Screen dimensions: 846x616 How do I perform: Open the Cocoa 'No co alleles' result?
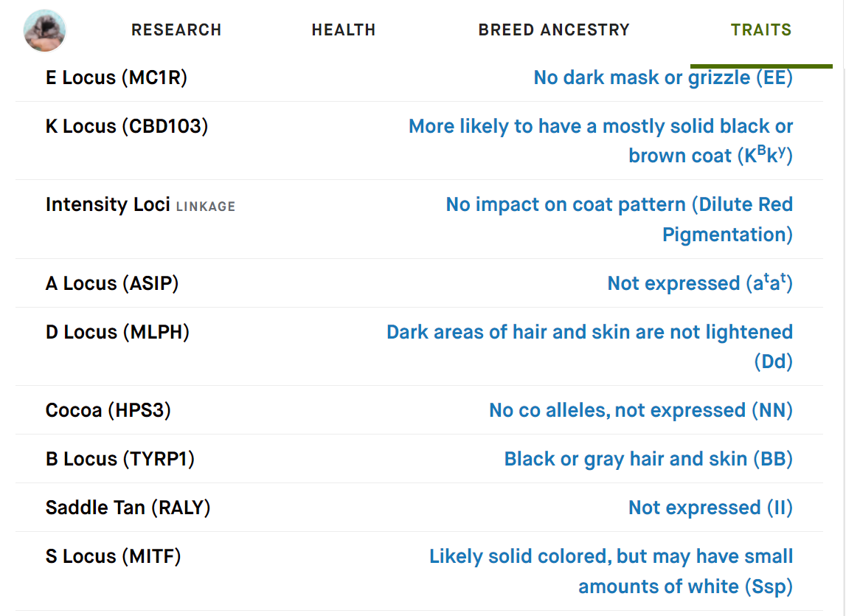[x=641, y=410]
